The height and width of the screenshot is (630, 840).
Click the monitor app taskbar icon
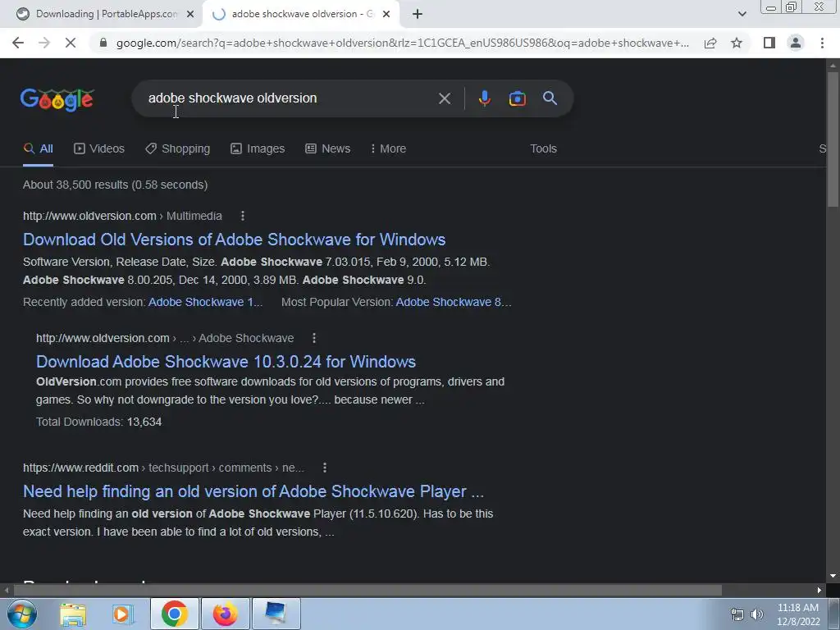tap(276, 614)
